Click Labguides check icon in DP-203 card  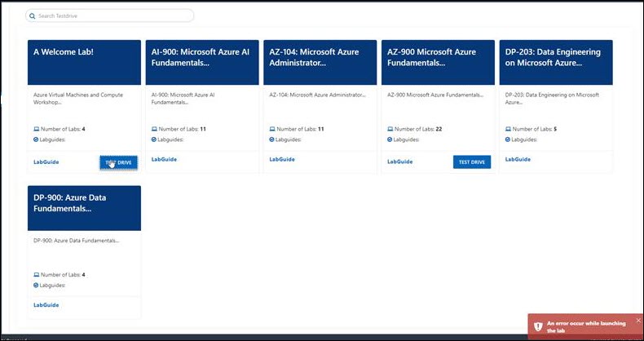(x=507, y=139)
